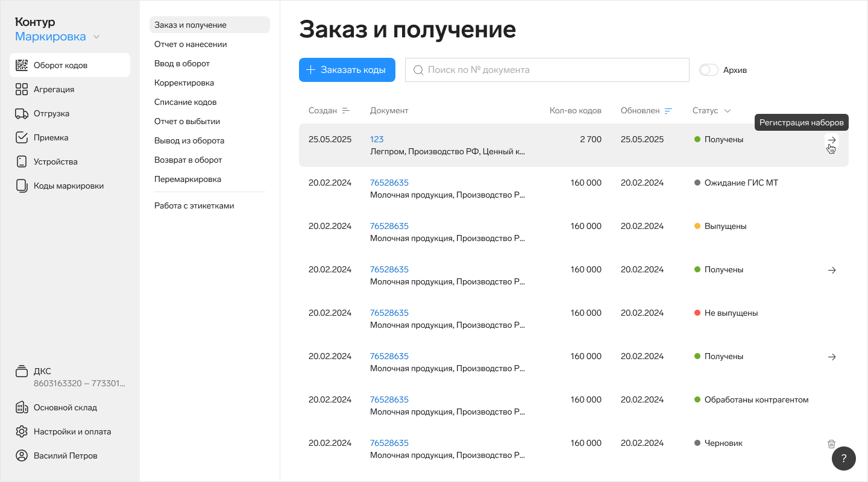Click the Заказать коды button
868x482 pixels.
click(x=347, y=70)
